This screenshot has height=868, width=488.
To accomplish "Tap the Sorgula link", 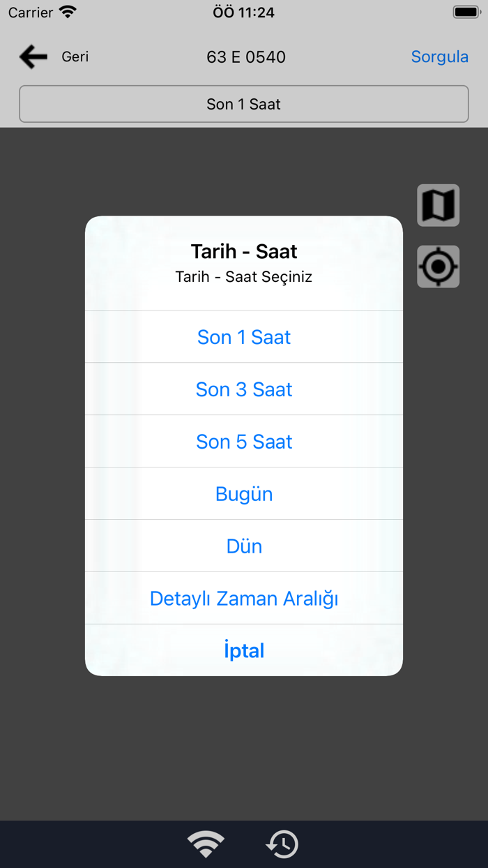I will (440, 57).
